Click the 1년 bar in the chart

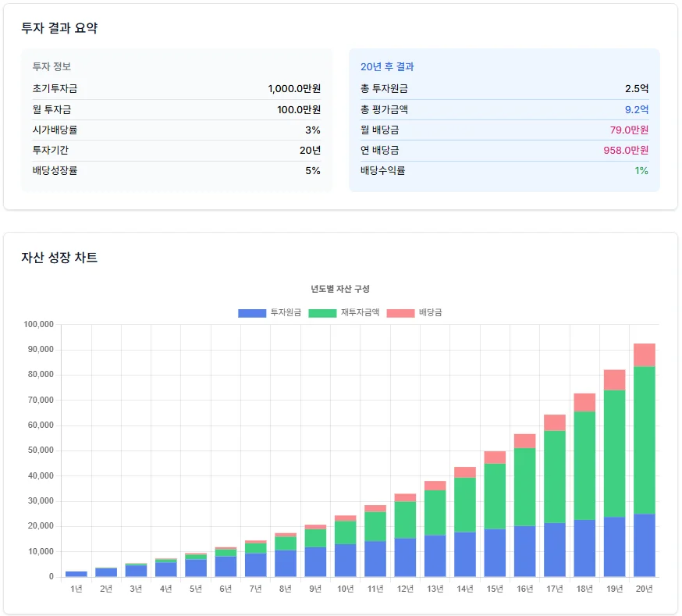coord(76,574)
